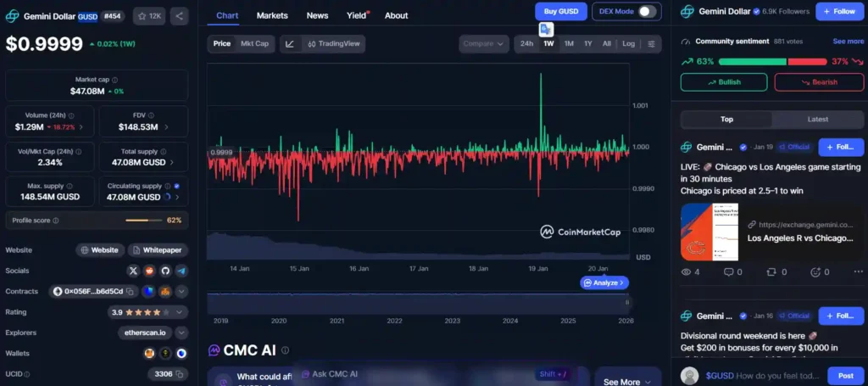Open the Yield tab

(357, 15)
